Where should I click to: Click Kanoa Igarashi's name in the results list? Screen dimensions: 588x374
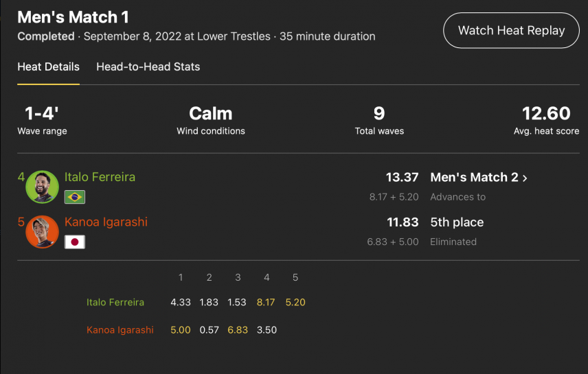click(x=106, y=222)
